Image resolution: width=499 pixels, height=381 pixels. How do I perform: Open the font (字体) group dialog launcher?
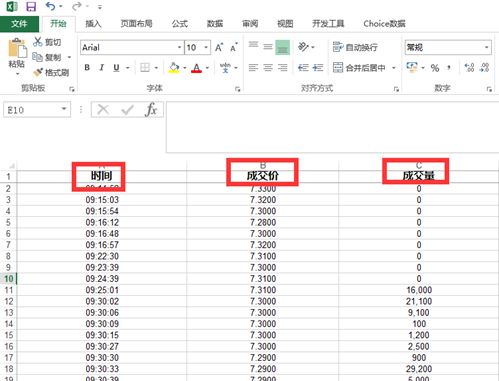click(x=237, y=89)
